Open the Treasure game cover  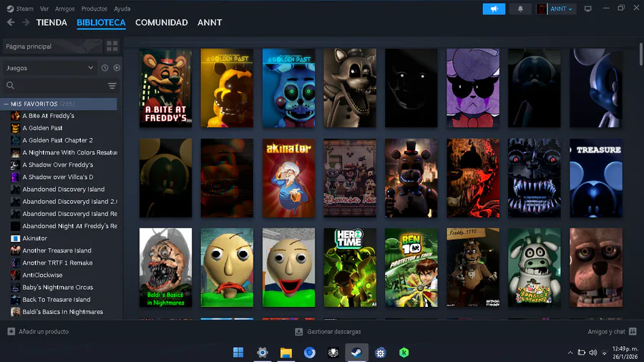coord(596,177)
